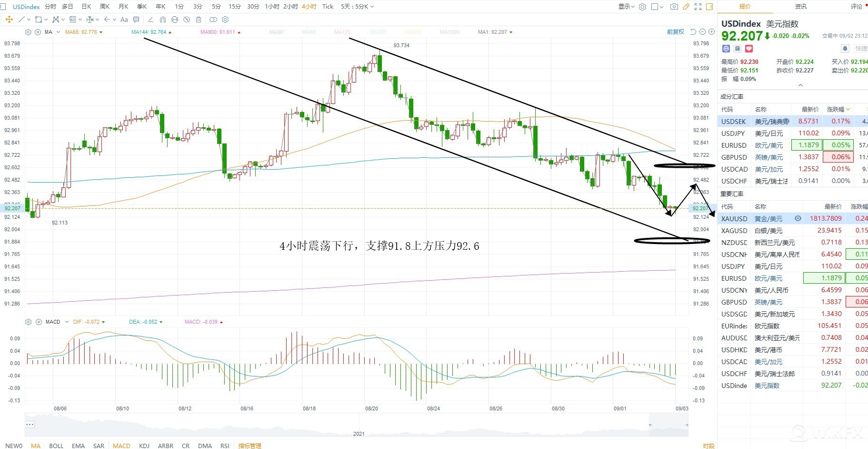
Task: Toggle hide all drawings eye icon
Action: (x=187, y=20)
